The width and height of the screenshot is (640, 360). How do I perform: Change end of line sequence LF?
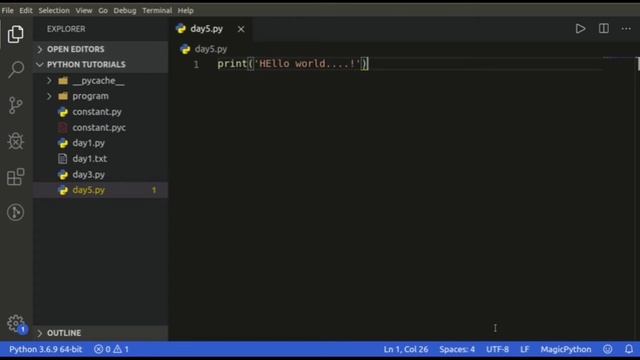pos(524,349)
